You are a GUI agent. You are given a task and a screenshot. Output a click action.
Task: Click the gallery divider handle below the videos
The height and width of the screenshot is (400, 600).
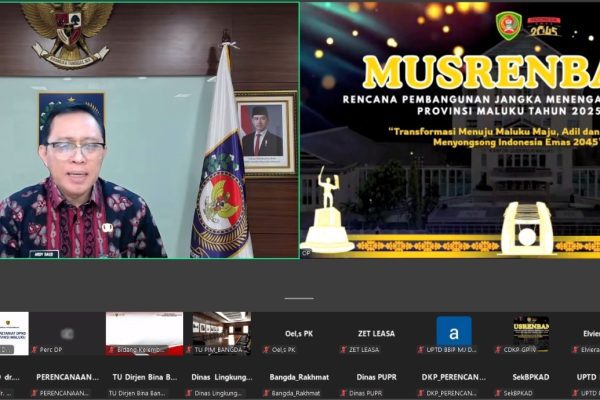click(x=299, y=298)
